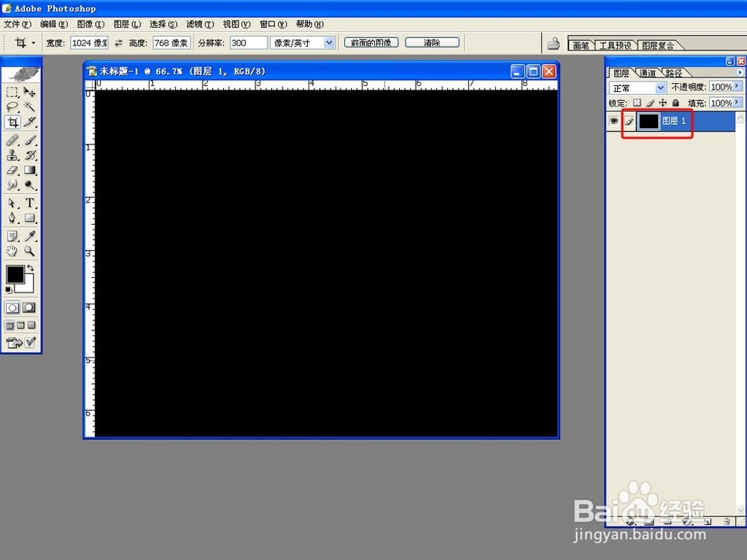Select the Brush tool in toolbox

(x=30, y=140)
